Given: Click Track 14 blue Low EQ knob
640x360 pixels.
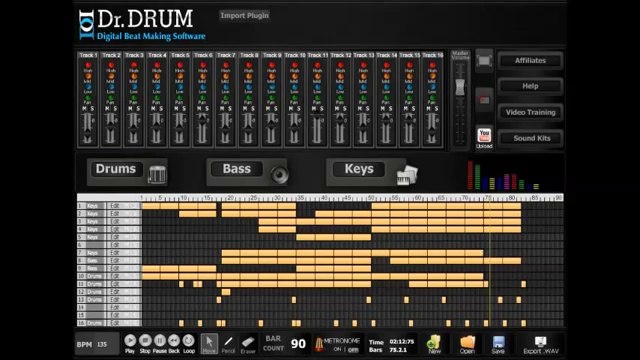Looking at the screenshot, I should 387,87.
